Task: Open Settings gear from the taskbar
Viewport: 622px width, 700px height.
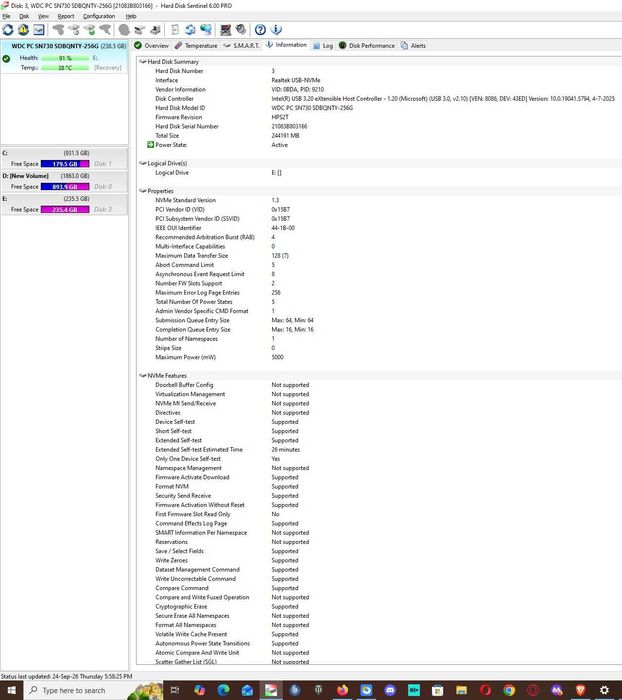Action: tap(604, 690)
